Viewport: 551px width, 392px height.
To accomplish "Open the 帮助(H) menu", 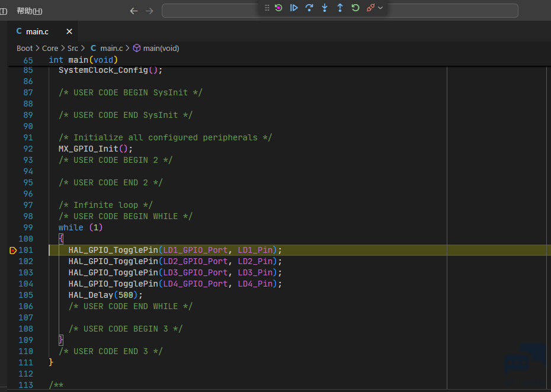I will pos(30,11).
